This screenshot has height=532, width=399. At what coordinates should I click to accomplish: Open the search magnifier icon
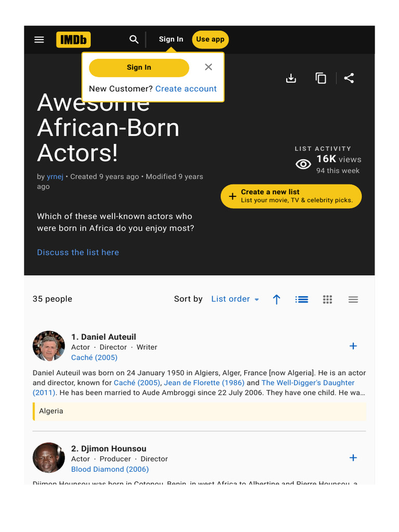point(134,39)
